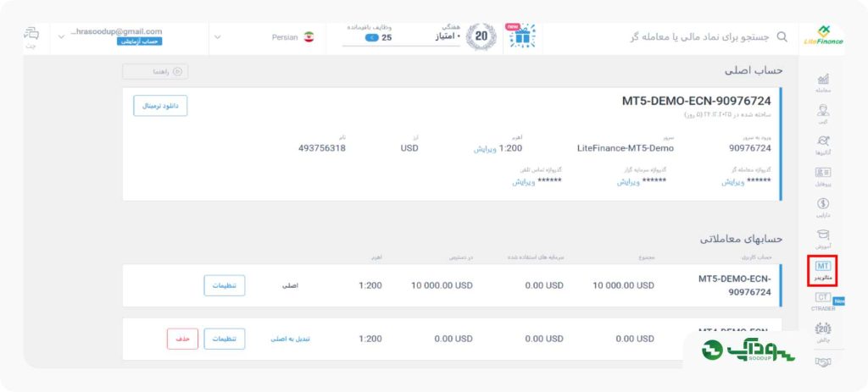The width and height of the screenshot is (868, 392).
Task: Edit the 1:200 leverage via ویرایش link
Action: (483, 148)
